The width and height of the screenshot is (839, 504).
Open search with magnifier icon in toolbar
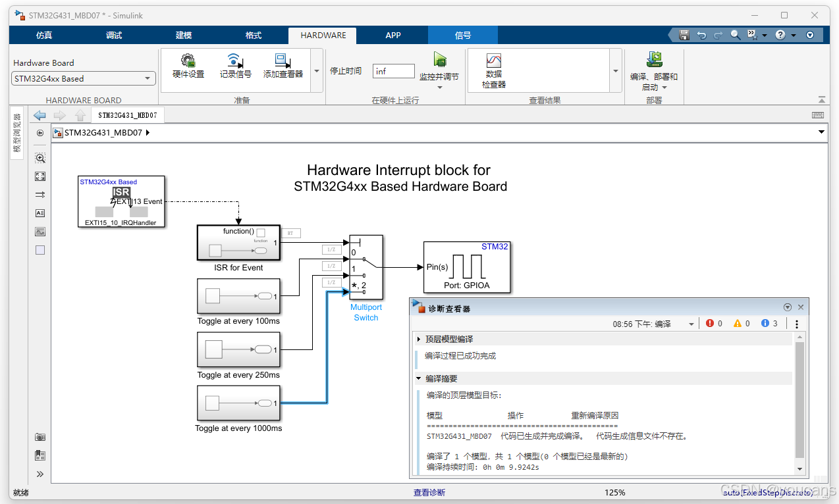pos(736,35)
